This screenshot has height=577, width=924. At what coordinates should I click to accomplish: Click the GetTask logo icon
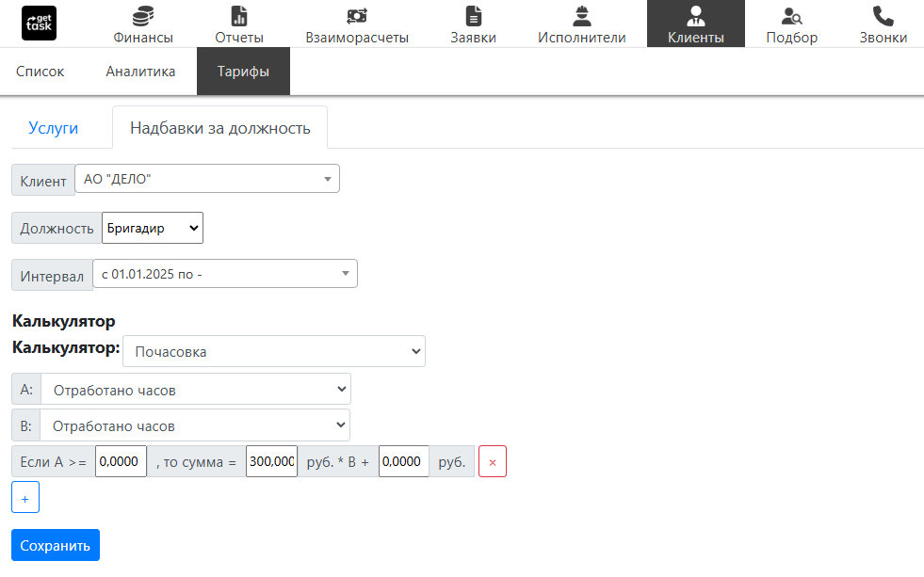[39, 23]
